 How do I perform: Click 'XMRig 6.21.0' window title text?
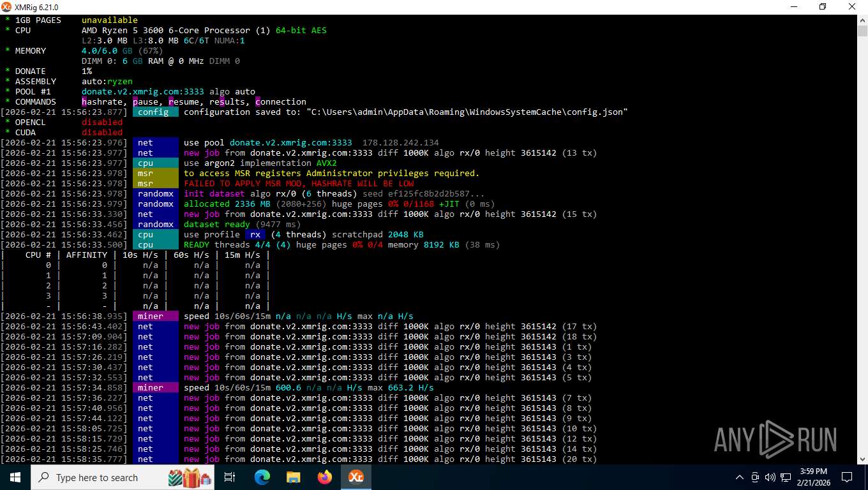pyautogui.click(x=36, y=7)
